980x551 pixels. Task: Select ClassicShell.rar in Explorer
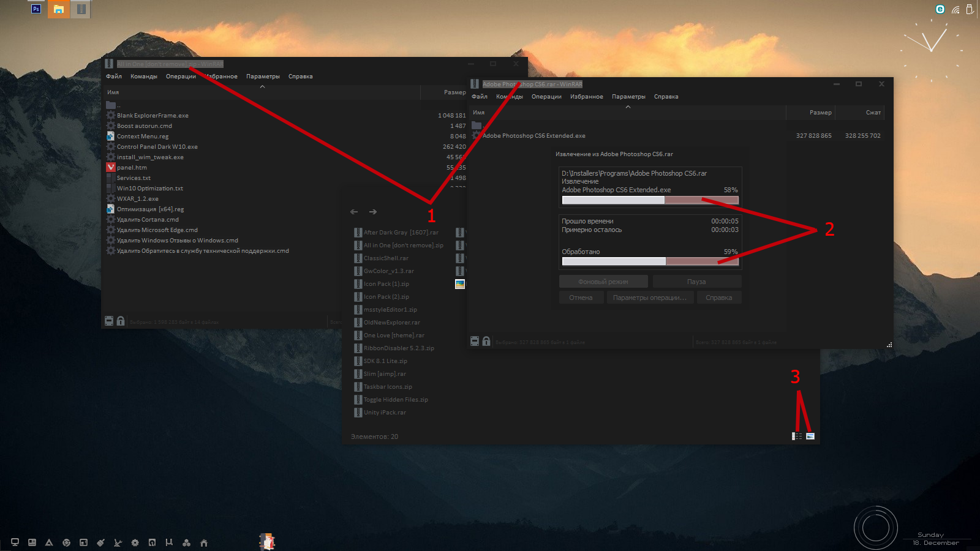(381, 258)
